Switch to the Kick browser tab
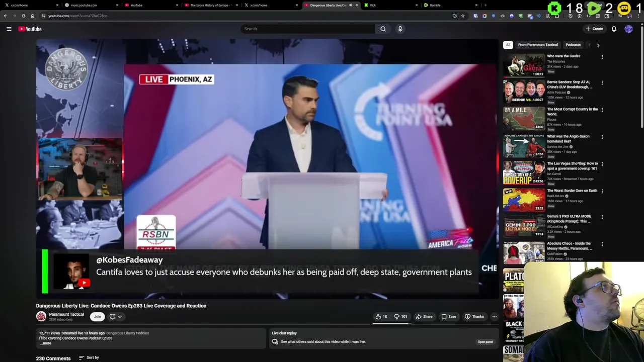This screenshot has height=362, width=644. (390, 5)
